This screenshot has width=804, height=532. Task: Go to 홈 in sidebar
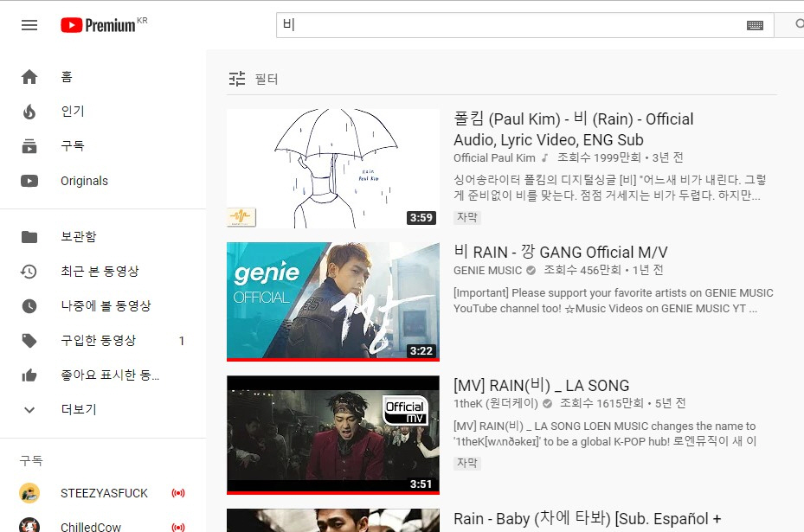67,77
